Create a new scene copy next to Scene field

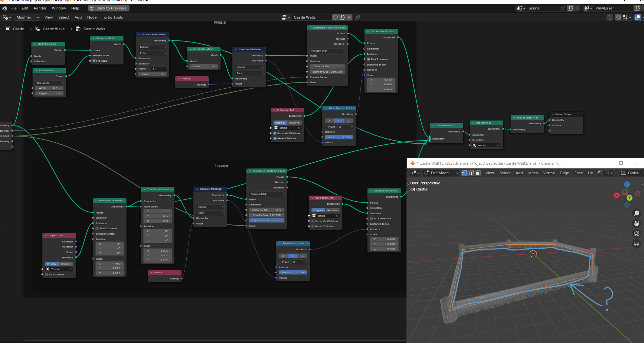(x=570, y=8)
